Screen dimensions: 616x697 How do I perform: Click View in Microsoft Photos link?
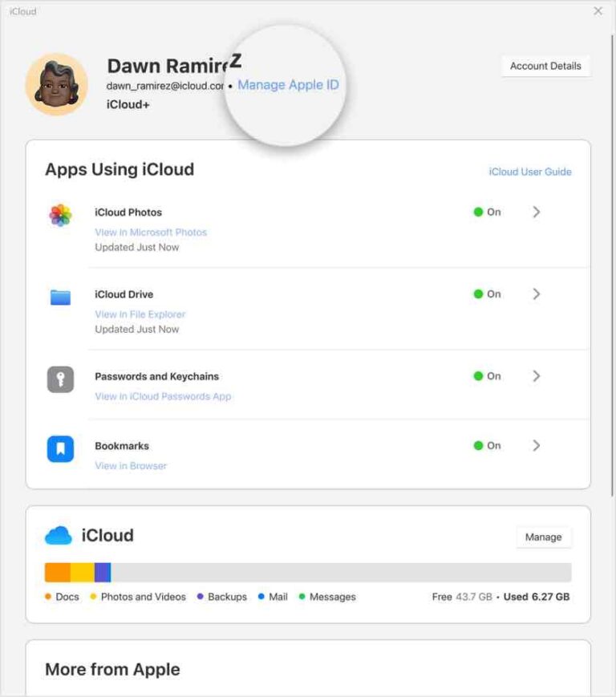coord(151,232)
